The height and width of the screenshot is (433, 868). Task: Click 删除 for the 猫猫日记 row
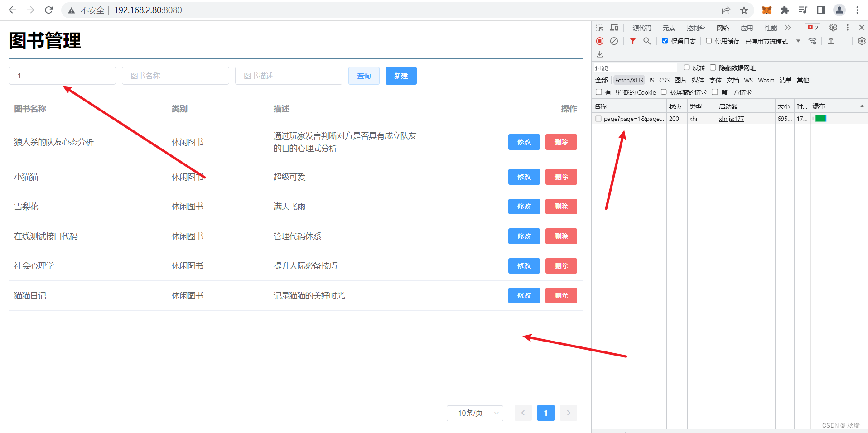[x=561, y=296]
